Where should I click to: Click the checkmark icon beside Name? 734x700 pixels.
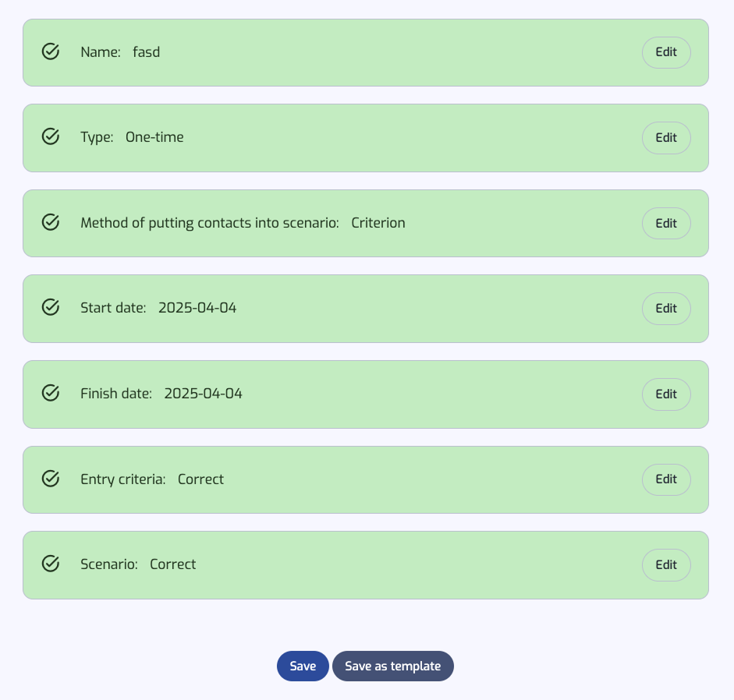(51, 51)
